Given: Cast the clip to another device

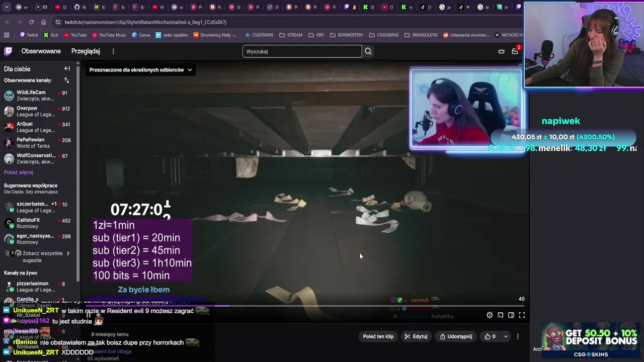Looking at the screenshot, I should tap(500, 315).
